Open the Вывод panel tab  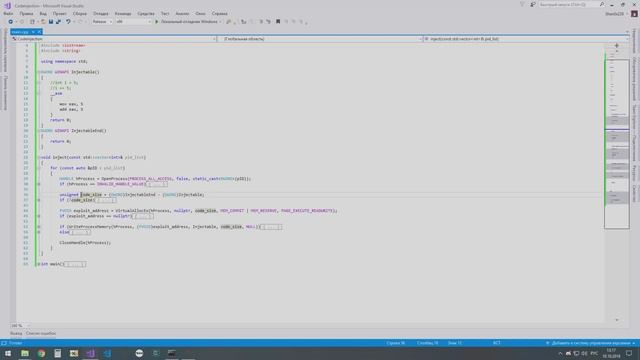point(16,333)
